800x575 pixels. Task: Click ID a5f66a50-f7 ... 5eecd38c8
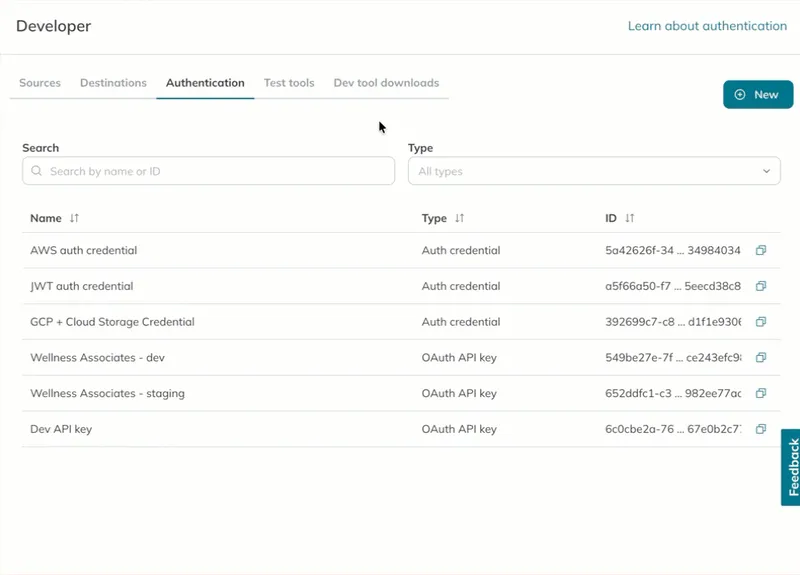[x=672, y=286]
